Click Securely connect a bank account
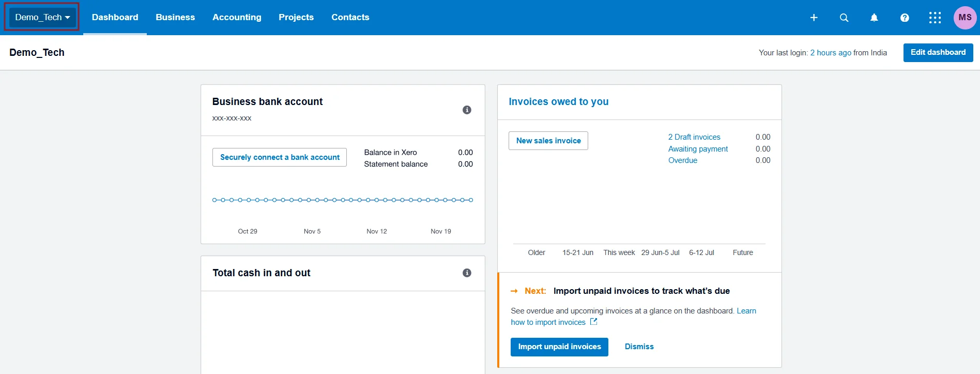 [280, 157]
